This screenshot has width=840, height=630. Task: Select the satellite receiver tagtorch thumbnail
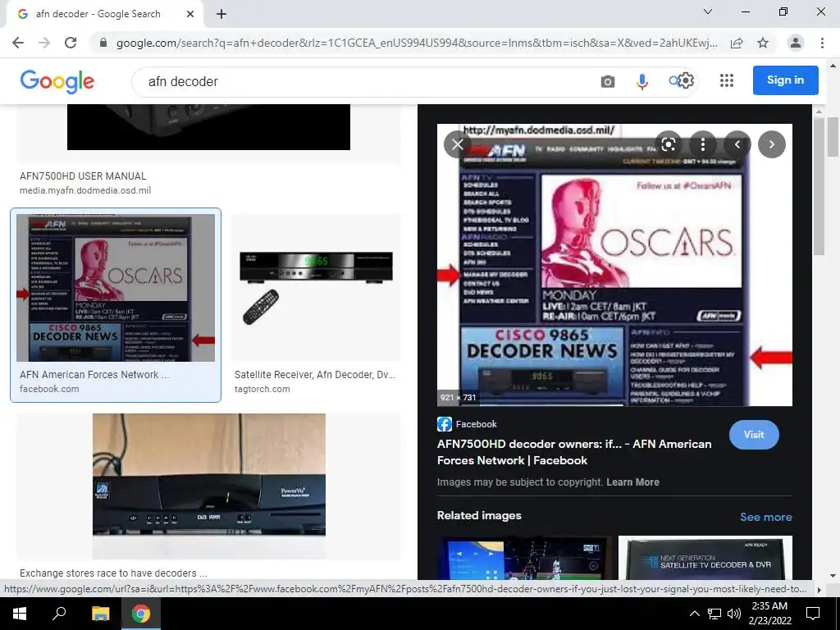coord(316,288)
